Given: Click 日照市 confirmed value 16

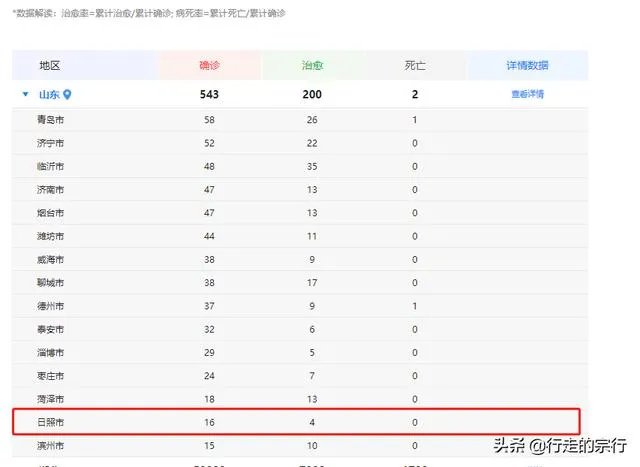Looking at the screenshot, I should pyautogui.click(x=209, y=423).
